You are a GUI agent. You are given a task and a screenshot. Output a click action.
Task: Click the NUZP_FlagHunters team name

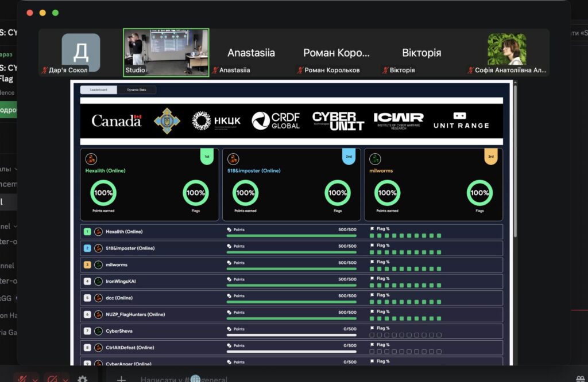[x=135, y=314]
